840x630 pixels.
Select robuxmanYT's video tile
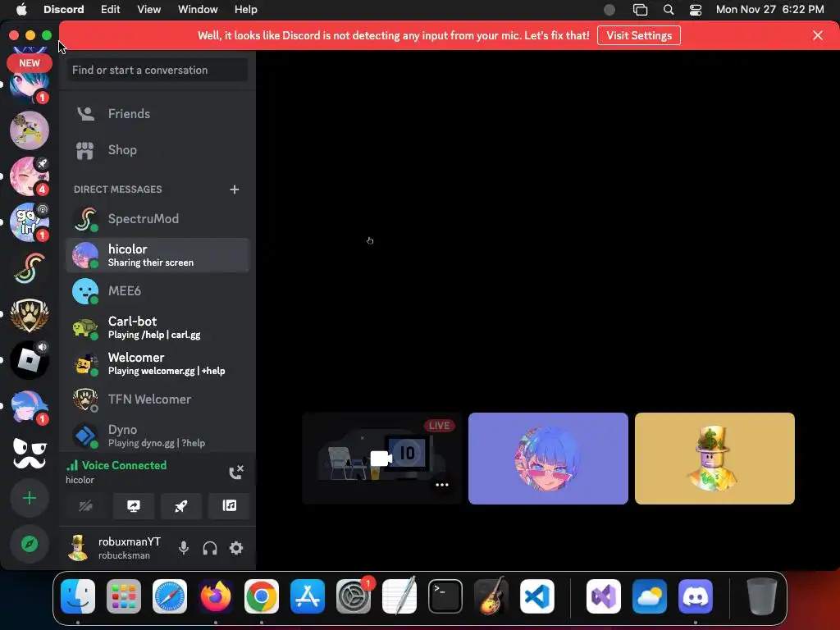point(714,459)
